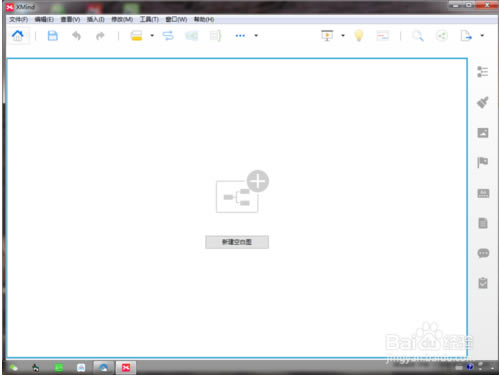Click the Undo arrow in the toolbar
Screen dimensions: 499x375
pos(77,36)
